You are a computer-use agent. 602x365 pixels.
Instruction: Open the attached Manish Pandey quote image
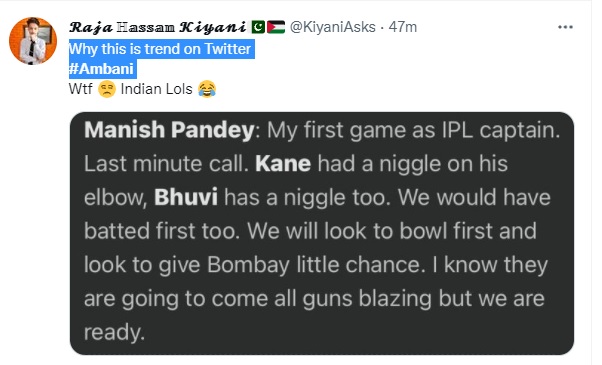click(x=322, y=233)
